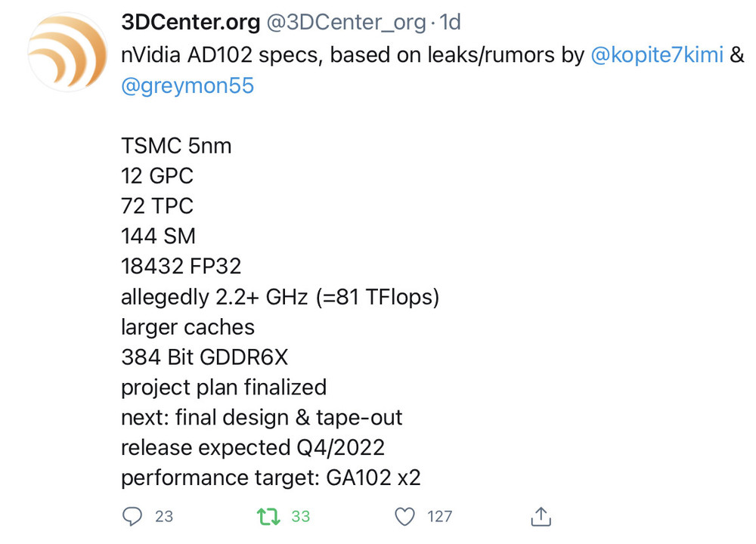The image size is (756, 544).
Task: Click the "TSMC 5nm" line of the tweet
Action: coord(176,146)
